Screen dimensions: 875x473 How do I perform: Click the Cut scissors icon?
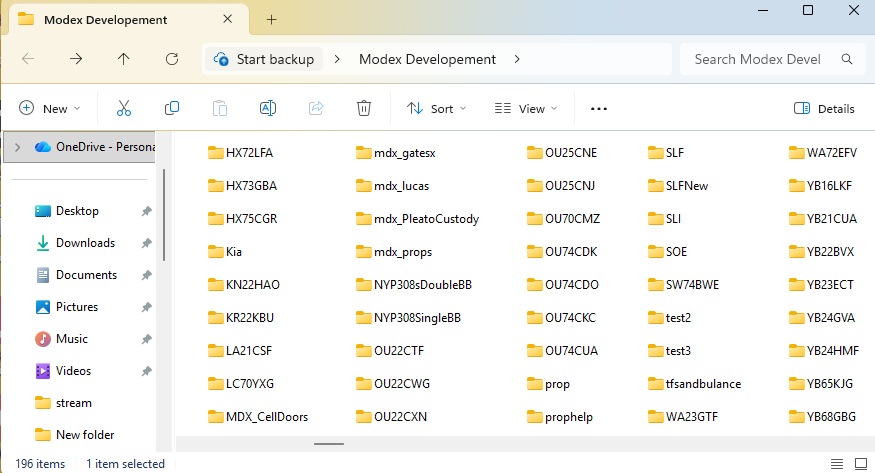[x=124, y=108]
